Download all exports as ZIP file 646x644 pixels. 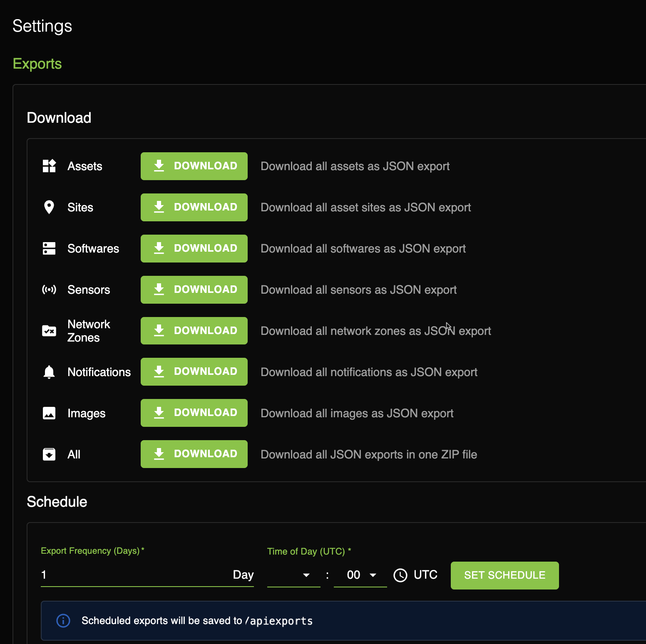point(194,454)
